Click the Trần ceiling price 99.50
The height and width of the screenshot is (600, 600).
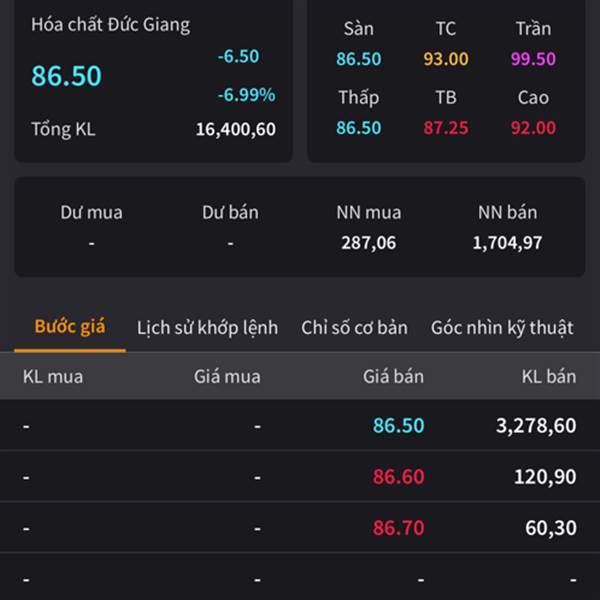(533, 59)
